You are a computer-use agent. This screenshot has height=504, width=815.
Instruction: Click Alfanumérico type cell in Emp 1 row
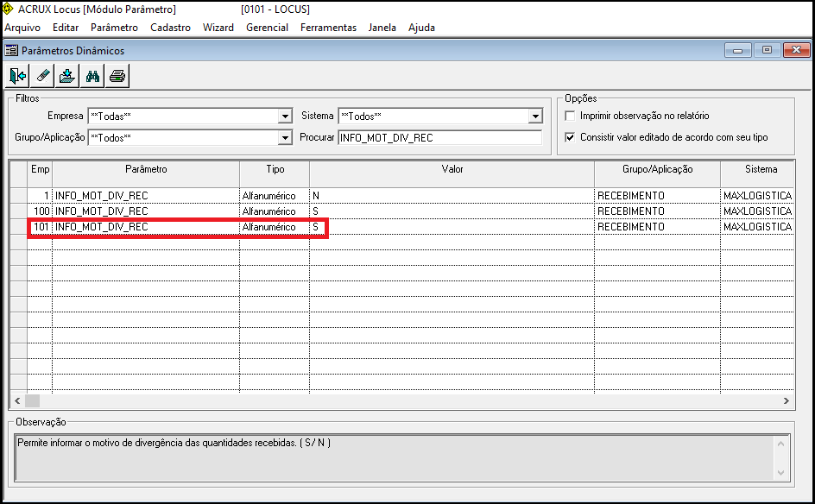pyautogui.click(x=275, y=196)
